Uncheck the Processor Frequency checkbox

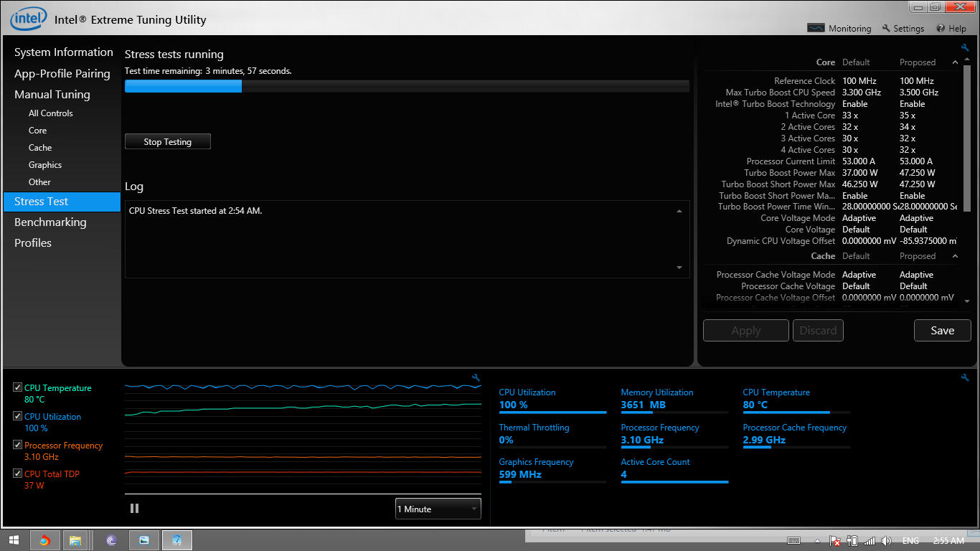17,445
